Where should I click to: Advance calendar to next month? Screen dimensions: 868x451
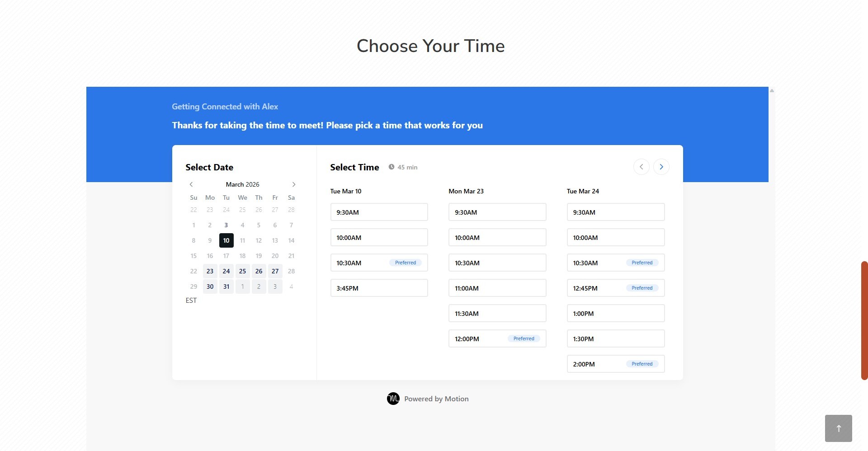(x=294, y=184)
